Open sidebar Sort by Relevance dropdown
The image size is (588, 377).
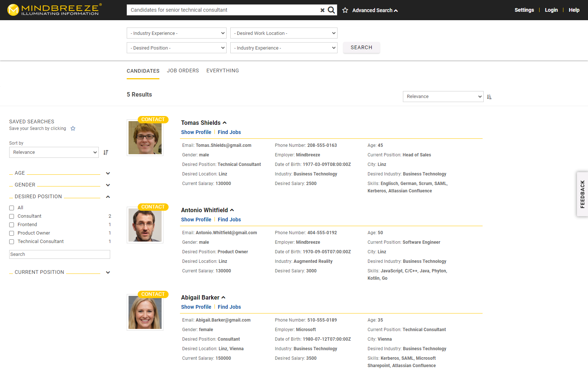[54, 152]
